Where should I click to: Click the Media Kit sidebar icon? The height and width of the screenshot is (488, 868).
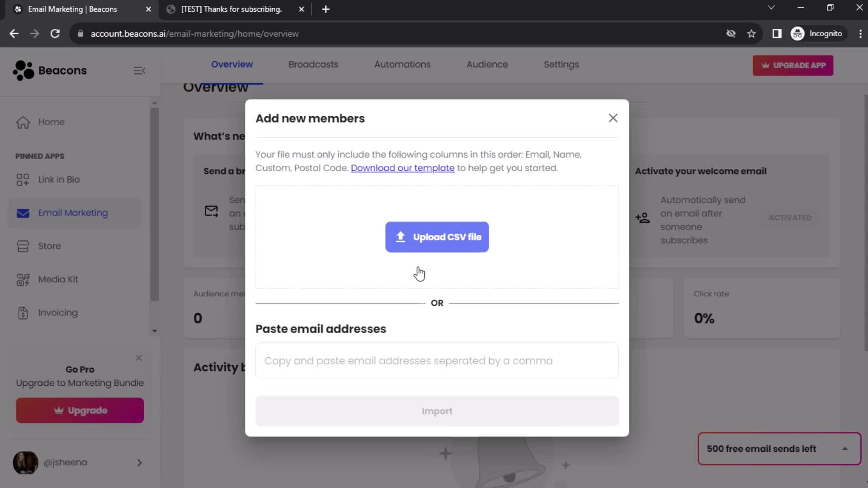[x=22, y=279]
